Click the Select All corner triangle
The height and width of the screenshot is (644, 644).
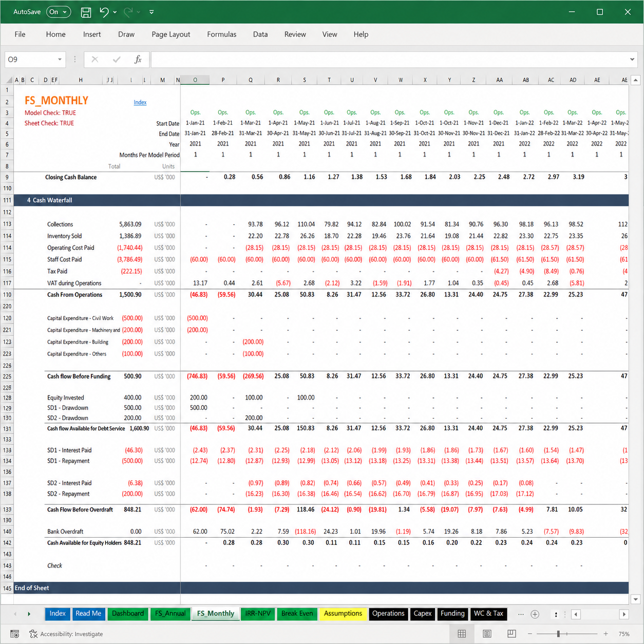click(9, 80)
